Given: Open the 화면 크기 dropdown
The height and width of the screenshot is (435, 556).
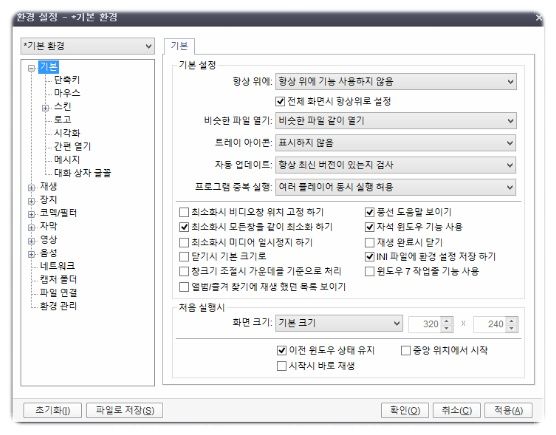Looking at the screenshot, I should pos(339,323).
